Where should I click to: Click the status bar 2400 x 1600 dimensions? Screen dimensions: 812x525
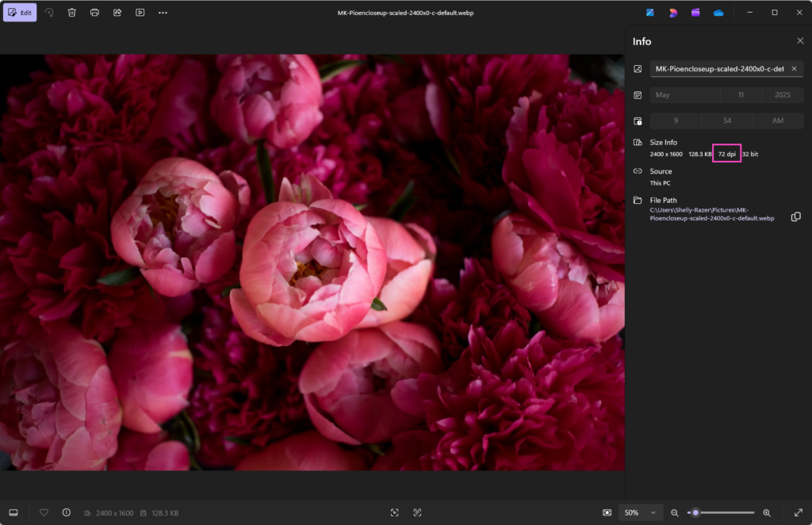[x=114, y=513]
